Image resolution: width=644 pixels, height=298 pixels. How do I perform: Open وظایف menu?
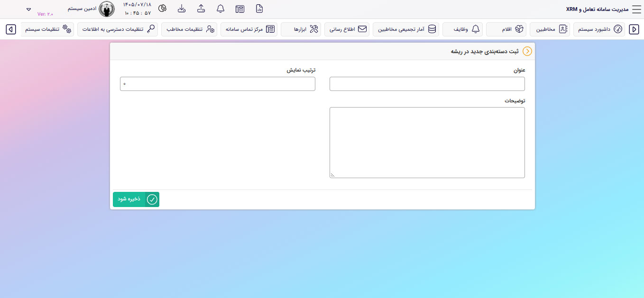coord(462,29)
